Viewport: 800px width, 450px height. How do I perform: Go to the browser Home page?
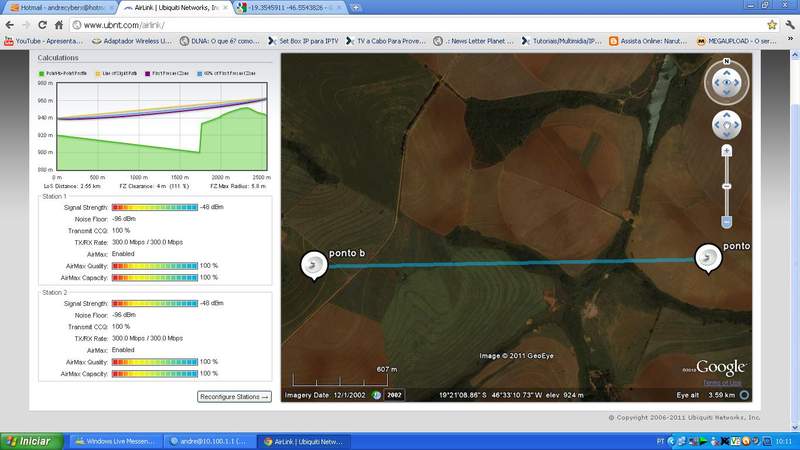point(59,24)
